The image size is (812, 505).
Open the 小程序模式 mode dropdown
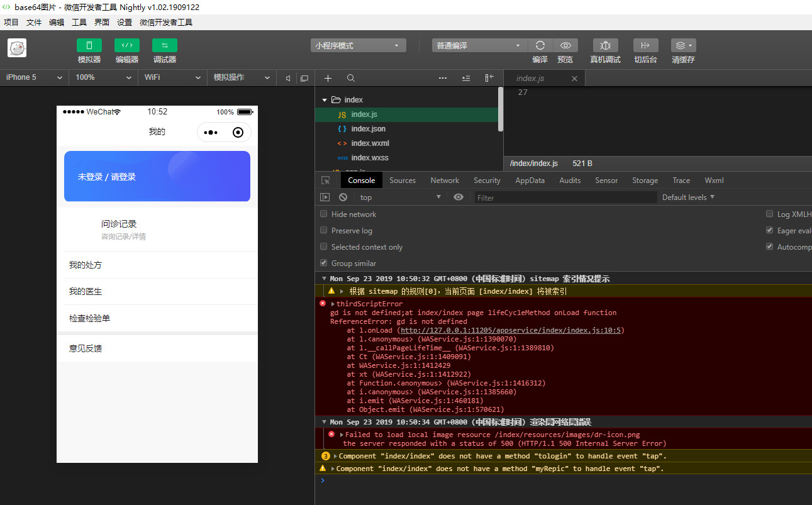tap(358, 45)
